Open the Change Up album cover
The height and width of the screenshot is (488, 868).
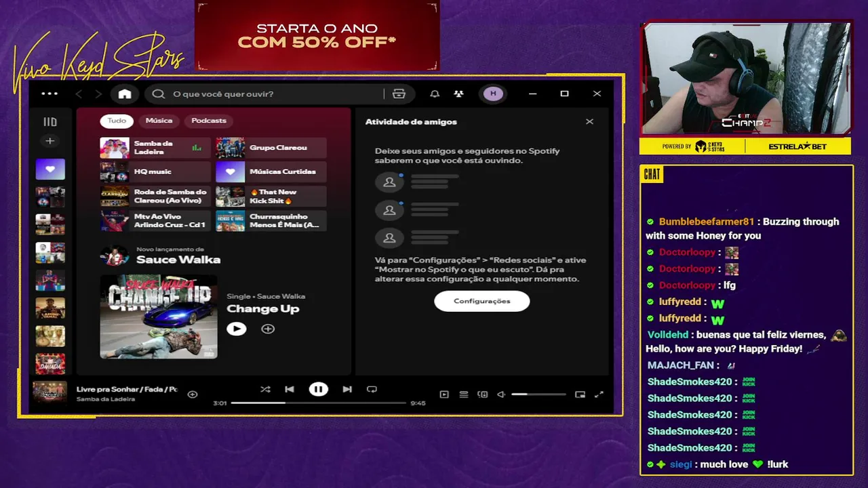click(159, 317)
